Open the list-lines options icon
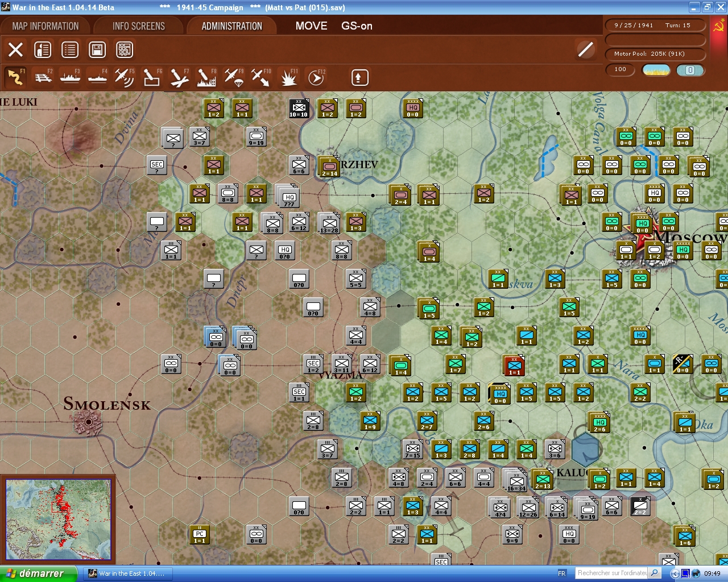 [x=70, y=49]
